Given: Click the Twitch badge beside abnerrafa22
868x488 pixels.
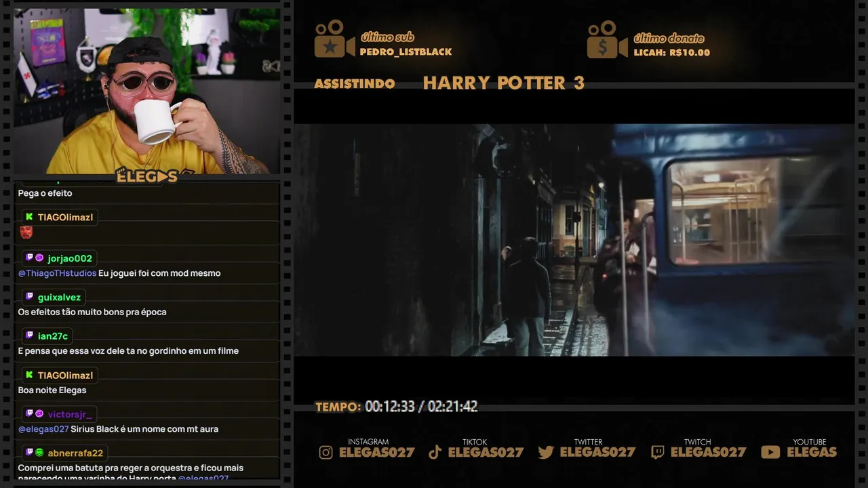Looking at the screenshot, I should click(x=29, y=453).
